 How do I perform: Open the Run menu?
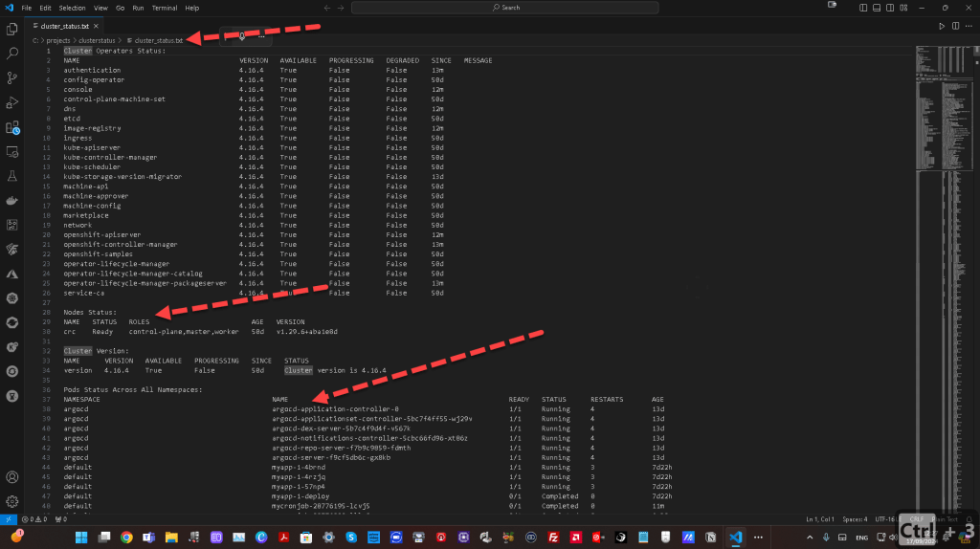[x=138, y=8]
